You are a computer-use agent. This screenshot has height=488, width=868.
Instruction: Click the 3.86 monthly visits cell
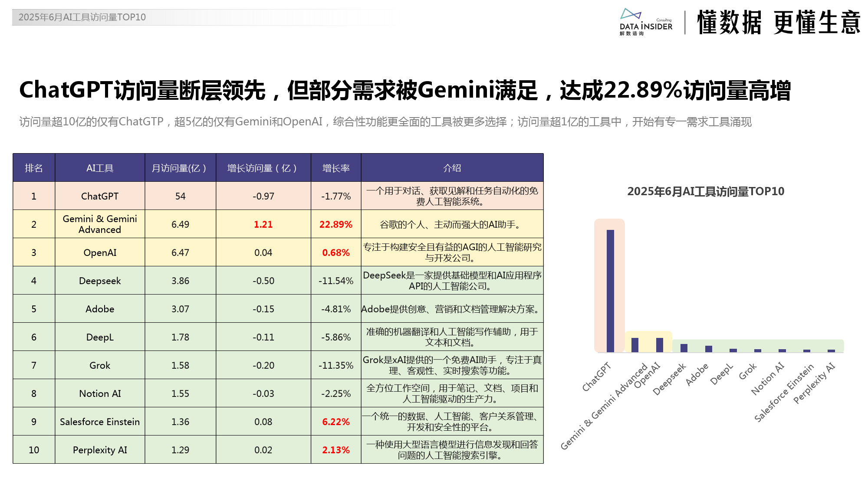pos(180,281)
